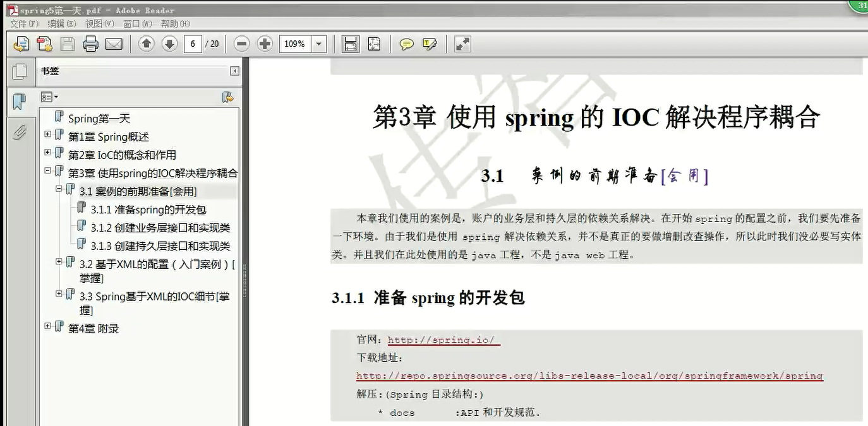Expand the 第4章 附录 bookmark
Image resolution: width=868 pixels, height=426 pixels.
(x=48, y=326)
